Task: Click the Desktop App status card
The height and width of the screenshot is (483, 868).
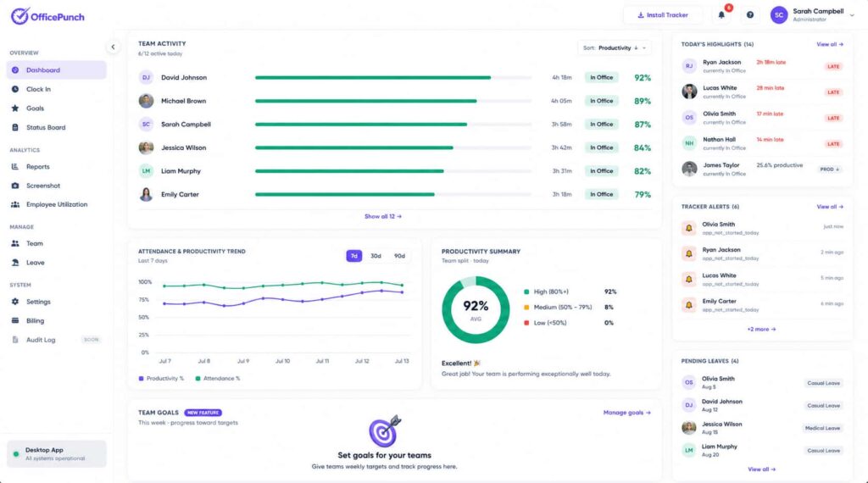Action: [x=57, y=453]
